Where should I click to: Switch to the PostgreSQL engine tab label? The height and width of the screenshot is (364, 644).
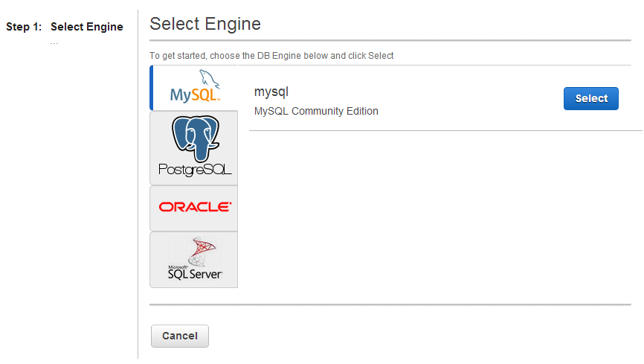tap(195, 170)
